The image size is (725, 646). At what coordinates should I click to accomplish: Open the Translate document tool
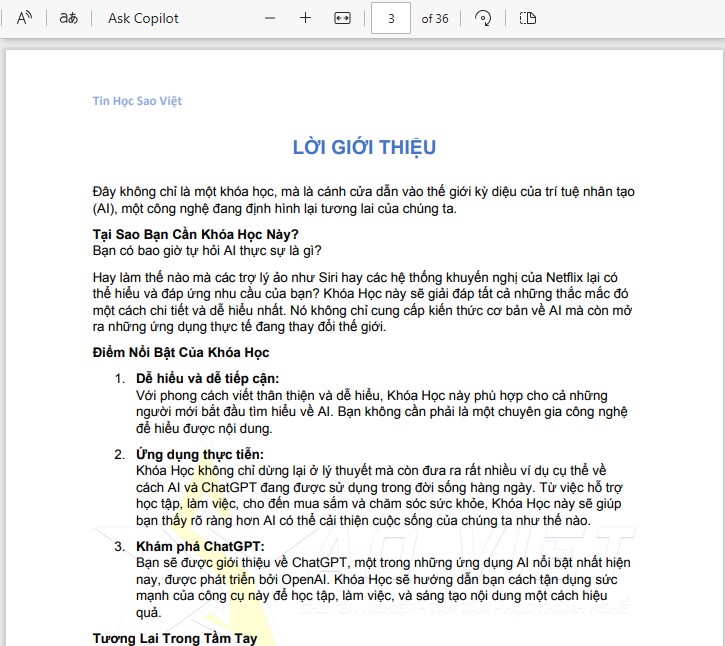(69, 18)
